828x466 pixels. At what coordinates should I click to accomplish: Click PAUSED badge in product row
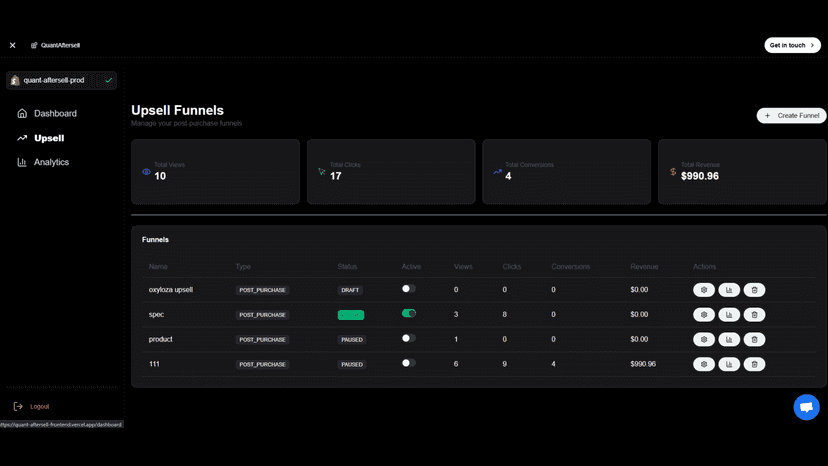pos(352,340)
